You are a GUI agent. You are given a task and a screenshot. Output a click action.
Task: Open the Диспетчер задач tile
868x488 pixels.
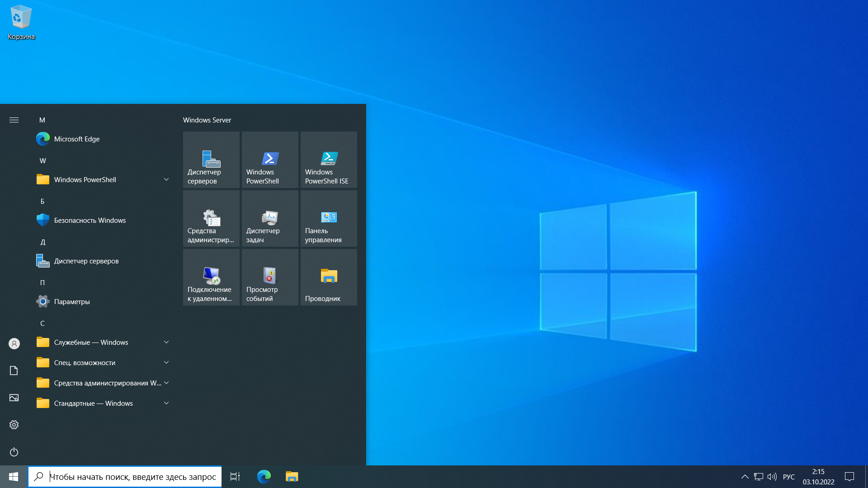pyautogui.click(x=270, y=218)
